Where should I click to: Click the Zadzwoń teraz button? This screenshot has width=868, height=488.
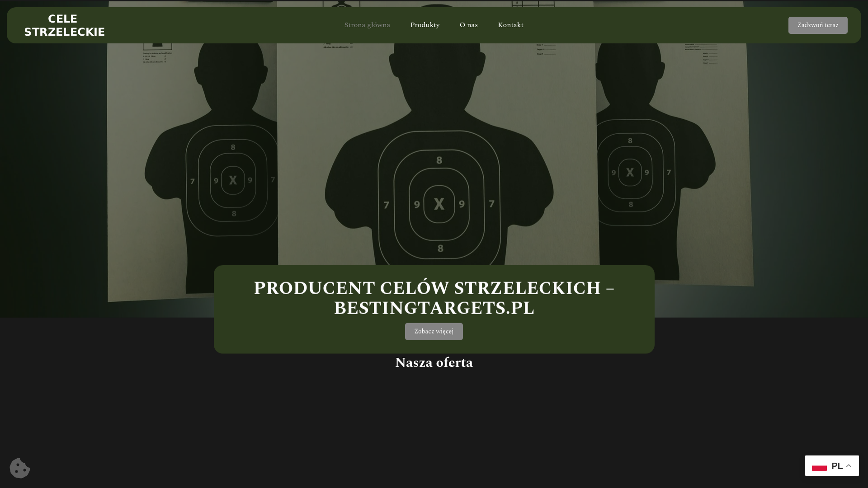pyautogui.click(x=818, y=25)
